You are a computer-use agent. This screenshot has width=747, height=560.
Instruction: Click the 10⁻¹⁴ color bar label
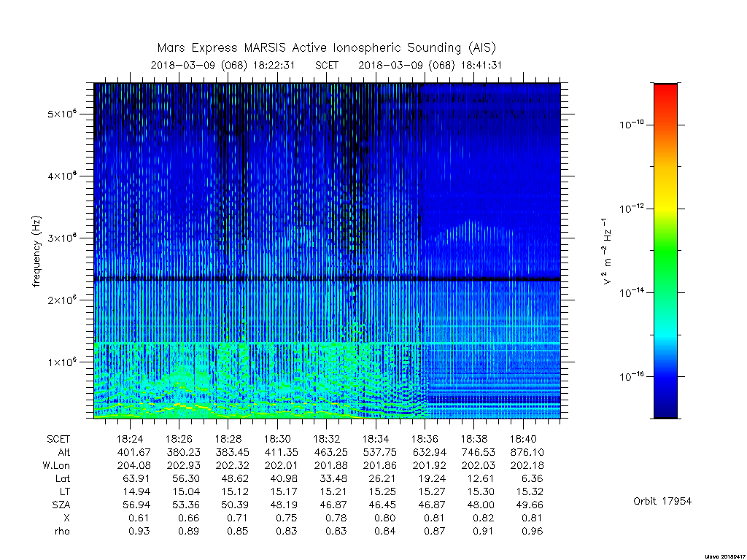(x=631, y=292)
